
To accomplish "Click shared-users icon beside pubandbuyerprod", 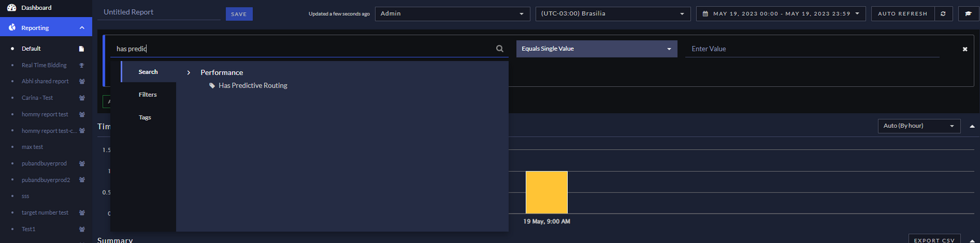I will pos(82,163).
